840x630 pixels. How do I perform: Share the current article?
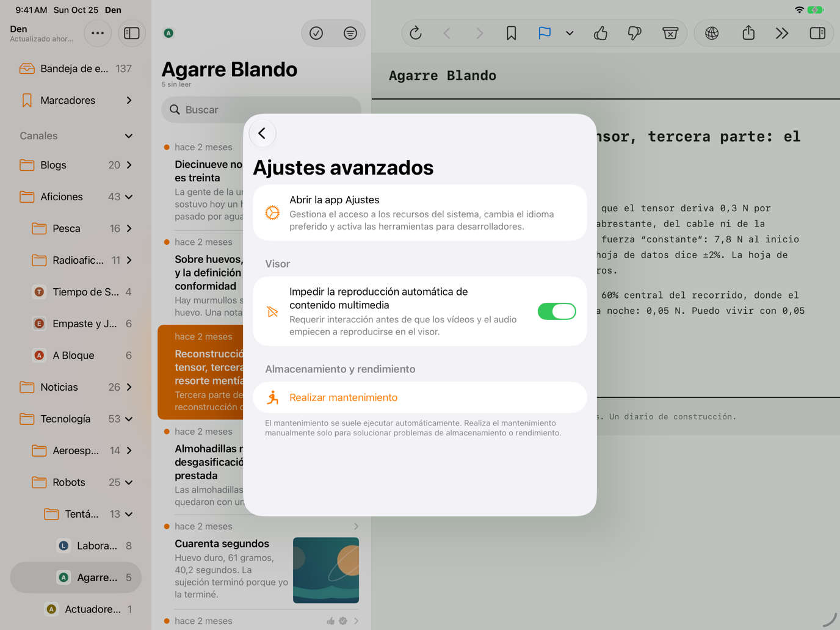pyautogui.click(x=748, y=33)
